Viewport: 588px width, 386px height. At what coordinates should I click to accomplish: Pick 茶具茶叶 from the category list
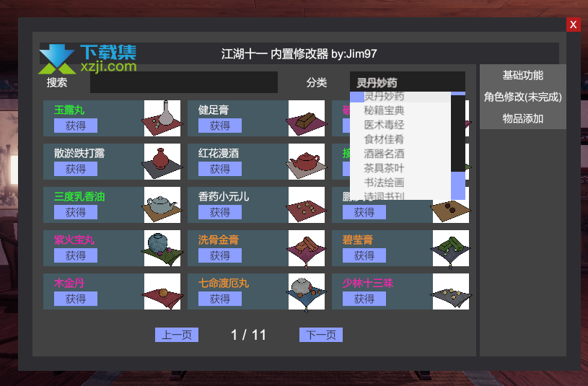click(x=384, y=168)
